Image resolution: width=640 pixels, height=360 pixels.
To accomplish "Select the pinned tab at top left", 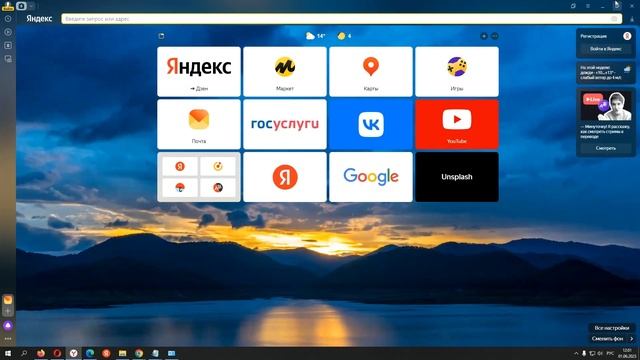I will [x=21, y=6].
